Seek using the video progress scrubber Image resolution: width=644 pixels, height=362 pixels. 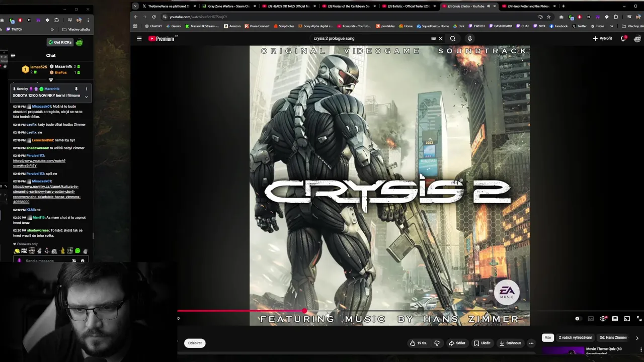[x=305, y=311]
